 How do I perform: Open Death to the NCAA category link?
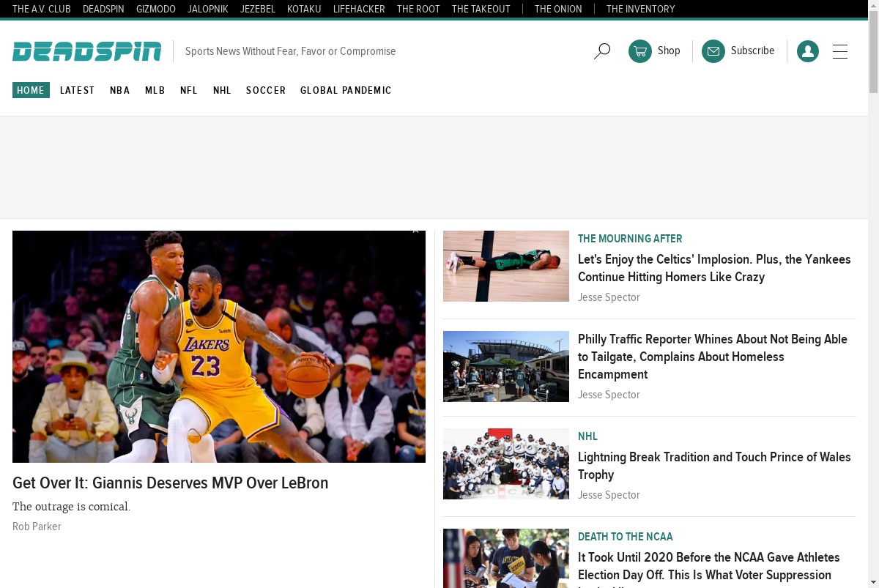[x=625, y=537]
